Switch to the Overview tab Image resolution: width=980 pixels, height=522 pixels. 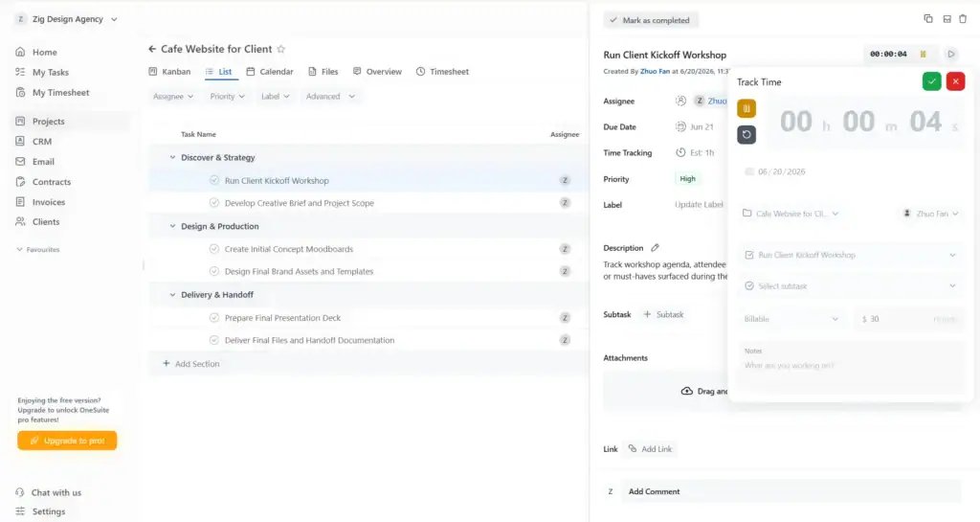point(377,72)
